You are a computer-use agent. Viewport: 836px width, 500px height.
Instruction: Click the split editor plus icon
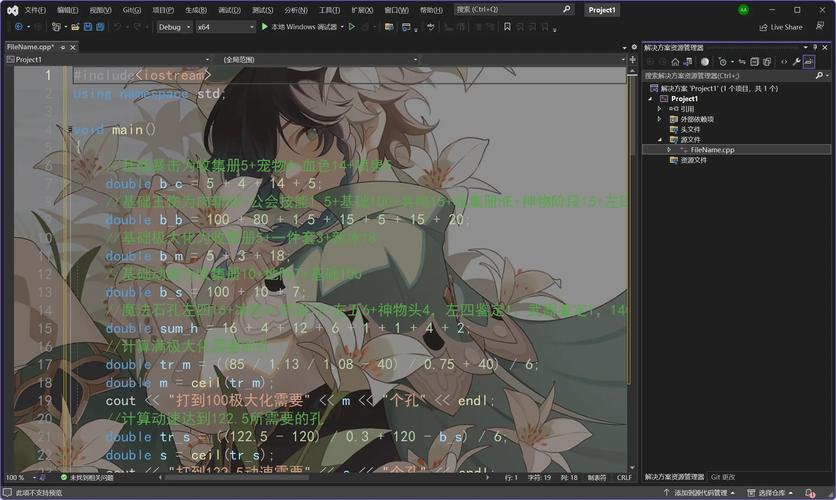(x=633, y=60)
